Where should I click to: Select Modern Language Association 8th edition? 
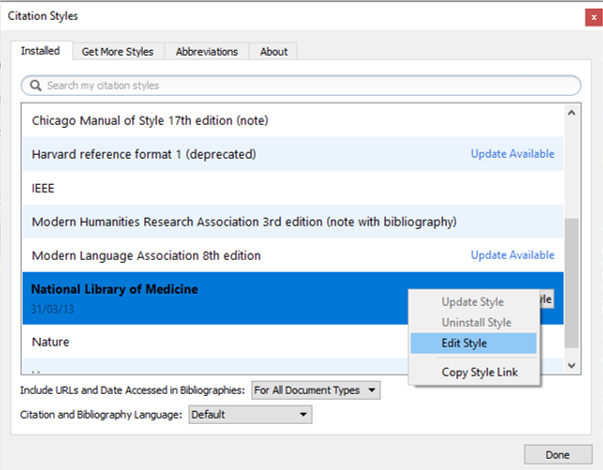pos(293,255)
